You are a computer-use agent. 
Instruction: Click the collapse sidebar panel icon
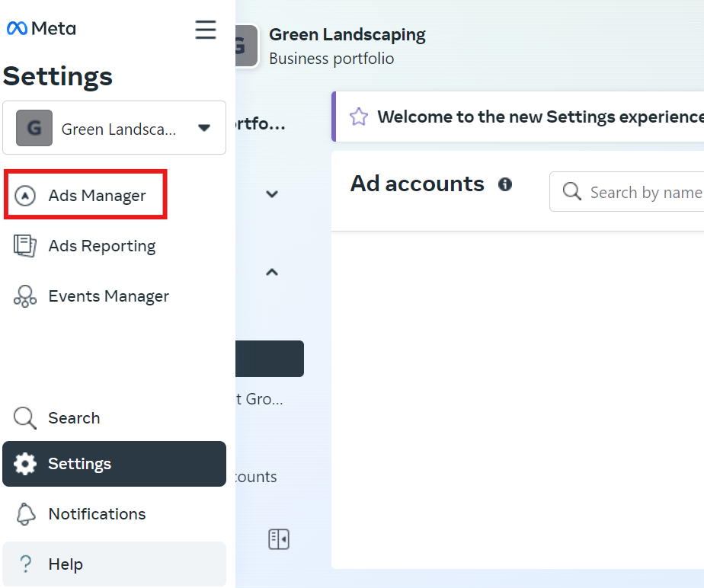pyautogui.click(x=279, y=539)
